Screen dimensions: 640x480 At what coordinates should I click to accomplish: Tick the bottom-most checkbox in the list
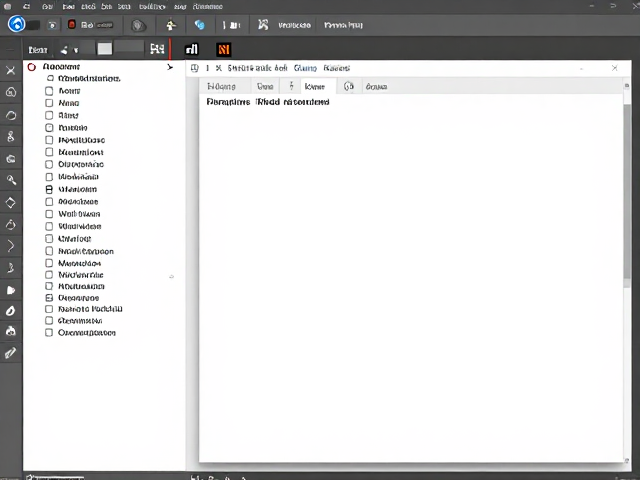[x=49, y=333]
